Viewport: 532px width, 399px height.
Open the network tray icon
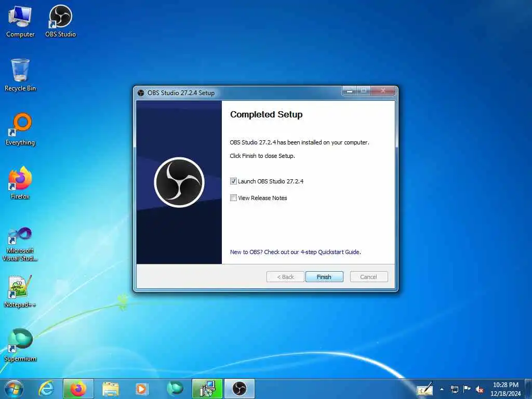(454, 389)
